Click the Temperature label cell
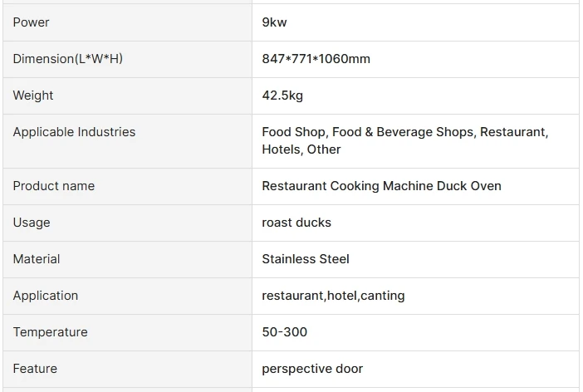Image resolution: width=583 pixels, height=392 pixels. click(x=50, y=332)
